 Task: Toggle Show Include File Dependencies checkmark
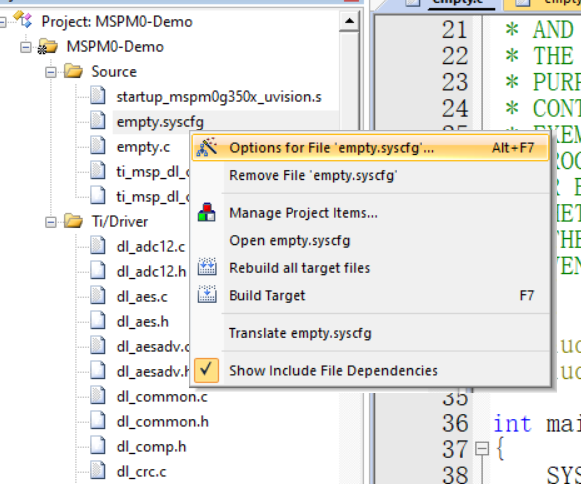206,370
